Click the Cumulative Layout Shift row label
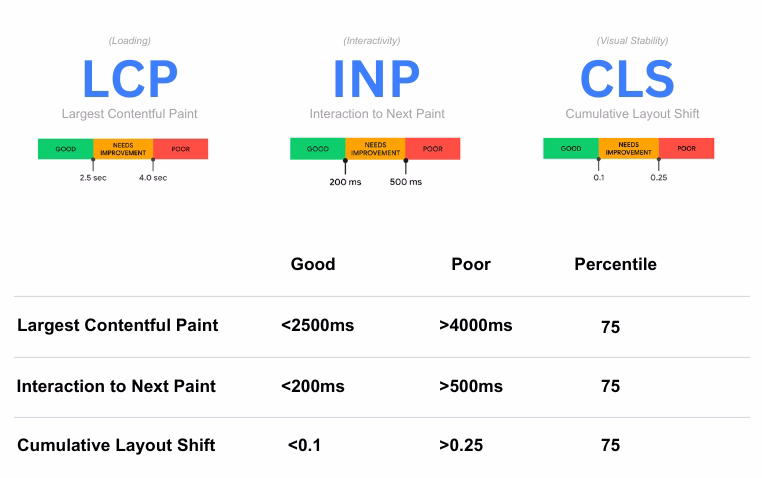Viewport: 762px width, 478px height. (x=116, y=445)
